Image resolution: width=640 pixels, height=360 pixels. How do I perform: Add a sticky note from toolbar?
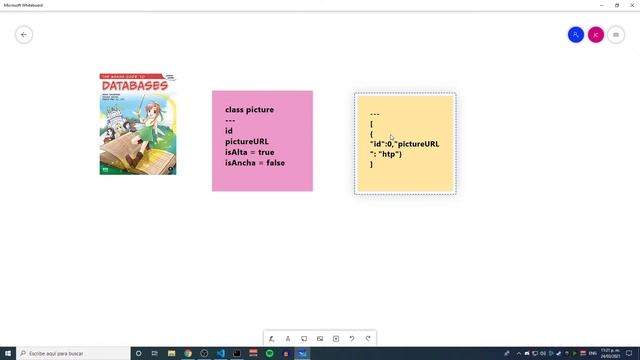304,338
